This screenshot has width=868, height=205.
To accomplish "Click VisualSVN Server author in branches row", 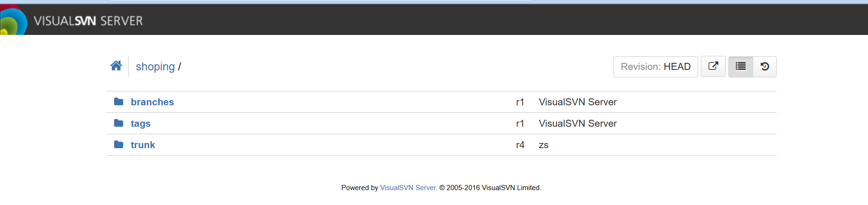I will point(578,102).
